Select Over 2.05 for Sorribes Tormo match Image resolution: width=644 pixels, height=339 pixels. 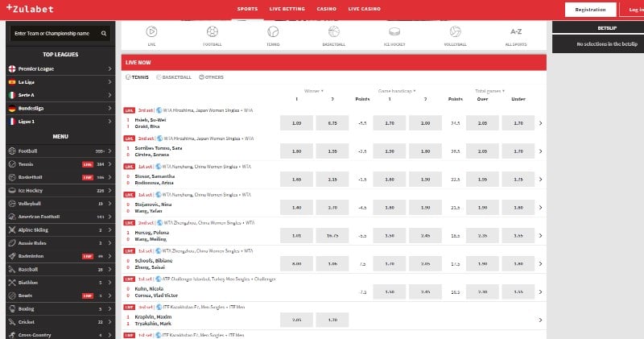482,151
